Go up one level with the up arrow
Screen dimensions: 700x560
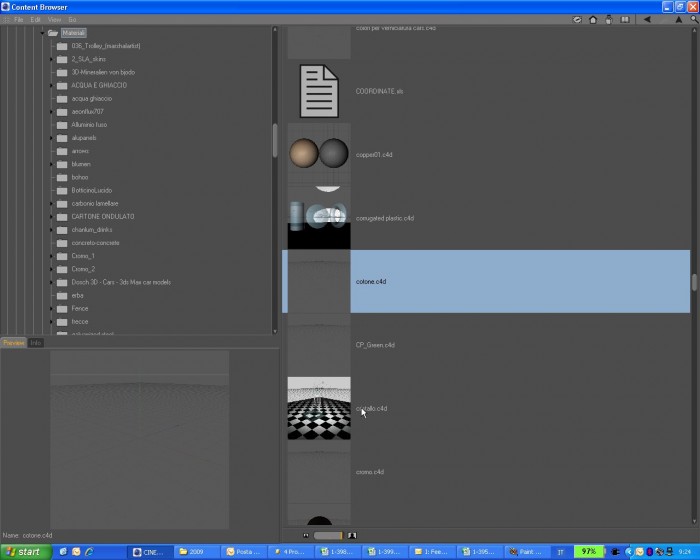click(679, 20)
